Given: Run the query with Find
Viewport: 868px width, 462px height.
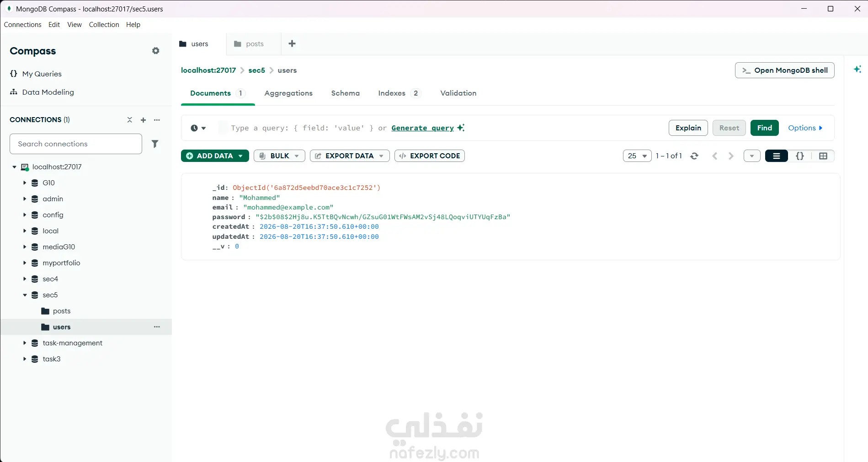Looking at the screenshot, I should coord(765,128).
